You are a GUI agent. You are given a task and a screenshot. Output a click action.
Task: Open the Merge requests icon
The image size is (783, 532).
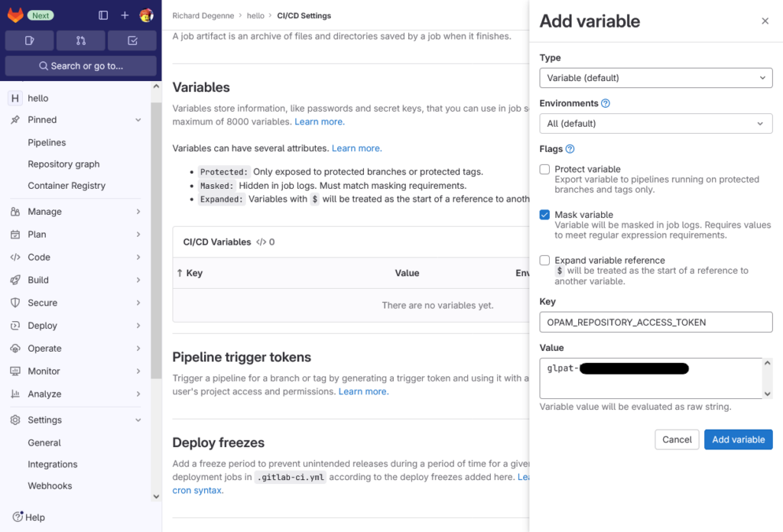coord(80,40)
